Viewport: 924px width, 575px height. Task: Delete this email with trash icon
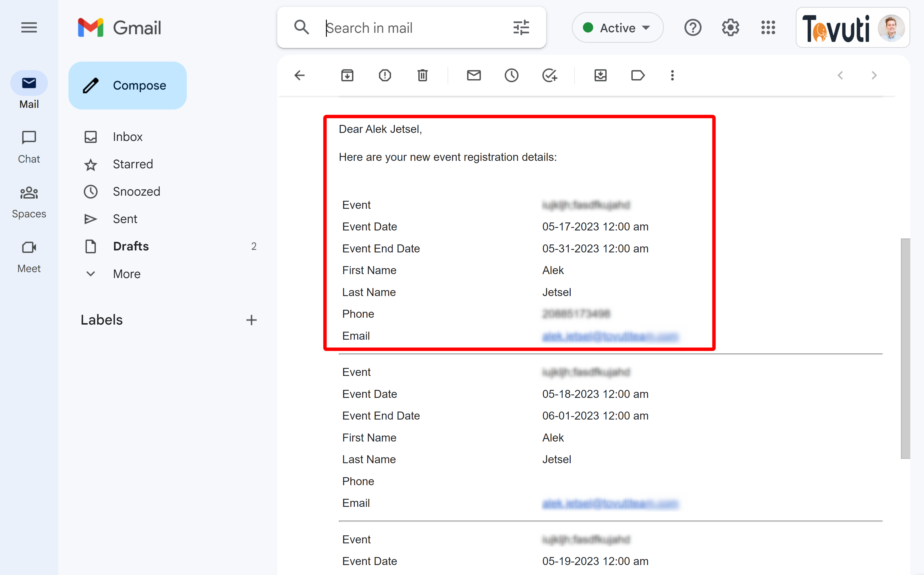click(x=422, y=75)
